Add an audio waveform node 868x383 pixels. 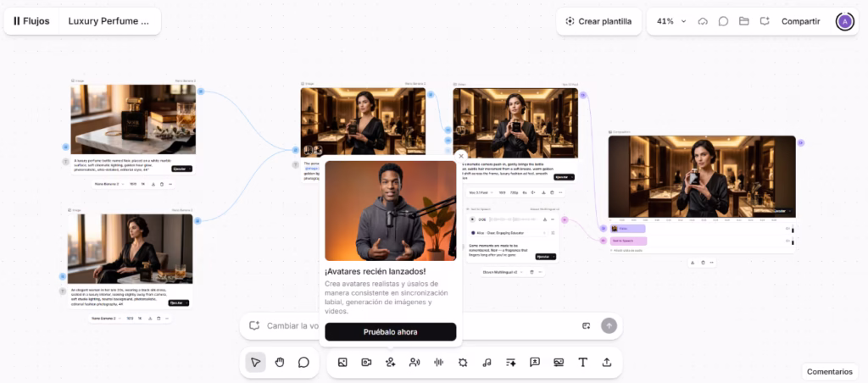click(x=438, y=363)
